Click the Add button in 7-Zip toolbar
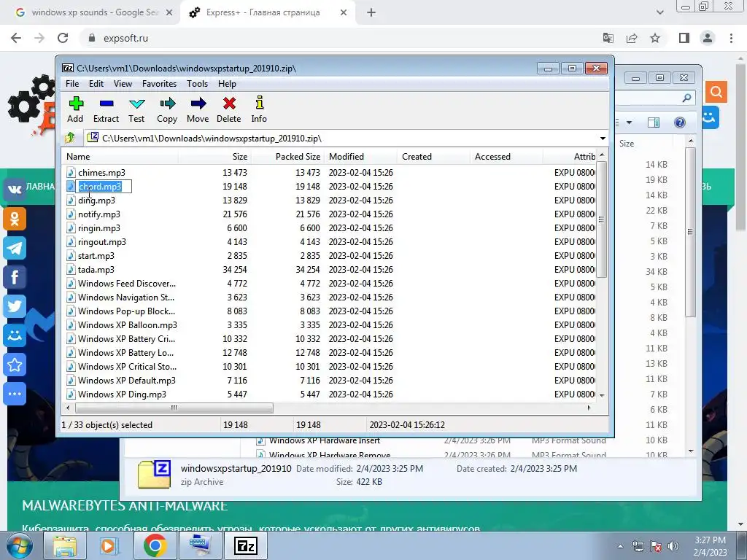747x560 pixels. [x=75, y=109]
